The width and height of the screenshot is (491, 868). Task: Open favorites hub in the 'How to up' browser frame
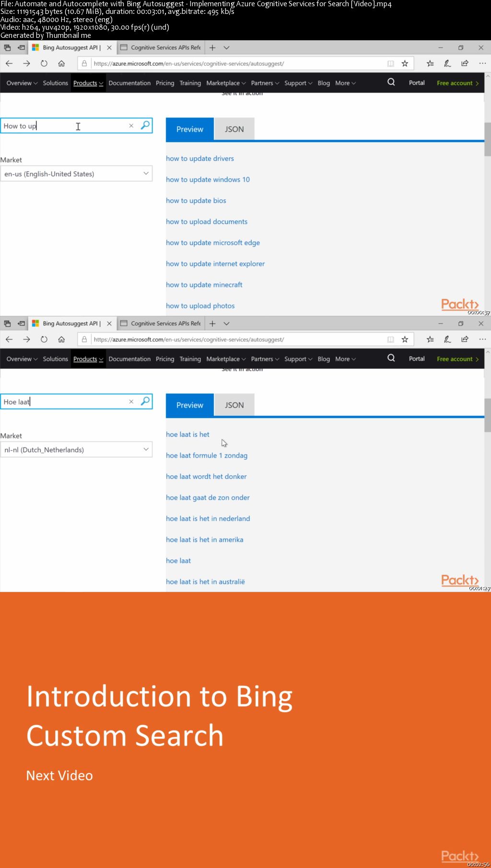tap(430, 63)
